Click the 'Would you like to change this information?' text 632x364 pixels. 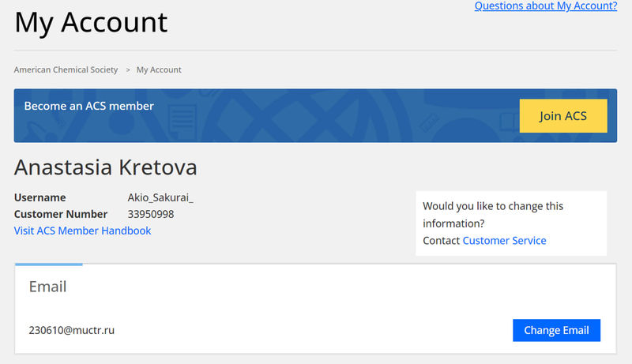tap(493, 215)
